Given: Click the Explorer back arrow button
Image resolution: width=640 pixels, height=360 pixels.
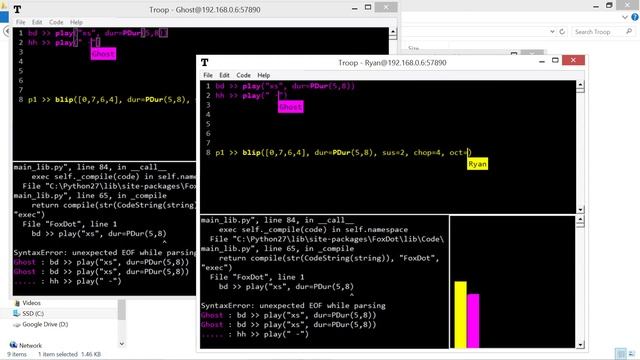Looking at the screenshot, I should click(6, 31).
